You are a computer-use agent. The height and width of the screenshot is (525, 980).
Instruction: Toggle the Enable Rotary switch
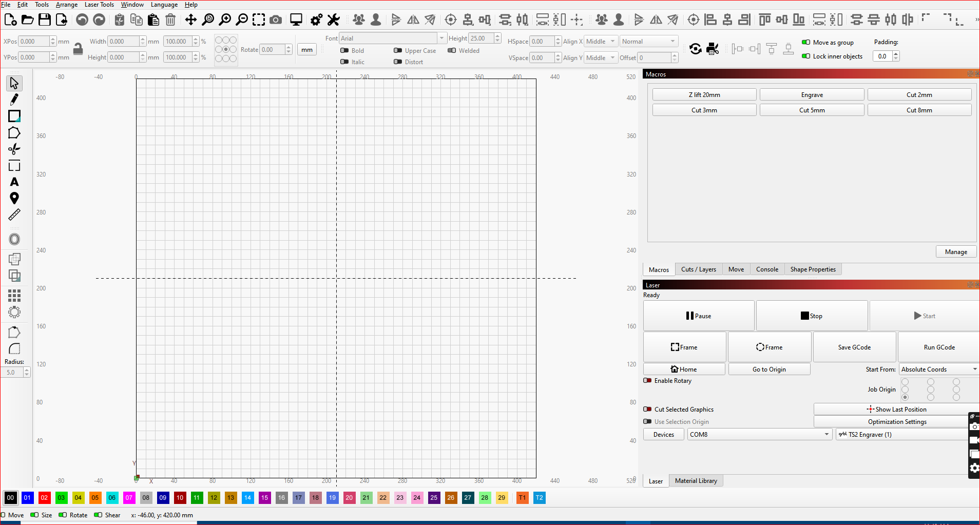click(x=648, y=381)
